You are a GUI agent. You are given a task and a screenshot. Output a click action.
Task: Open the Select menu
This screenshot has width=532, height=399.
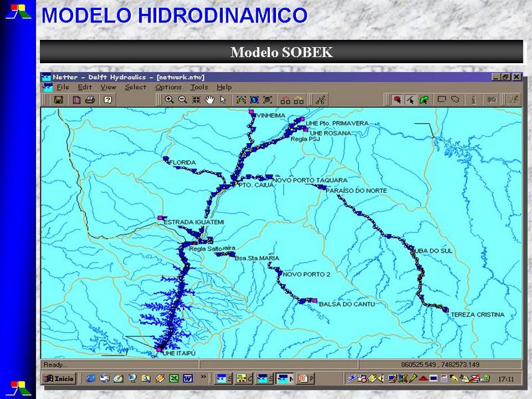point(136,87)
